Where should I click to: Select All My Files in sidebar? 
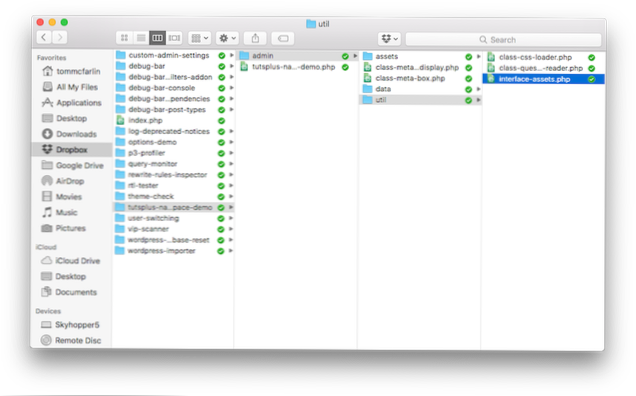pos(72,87)
